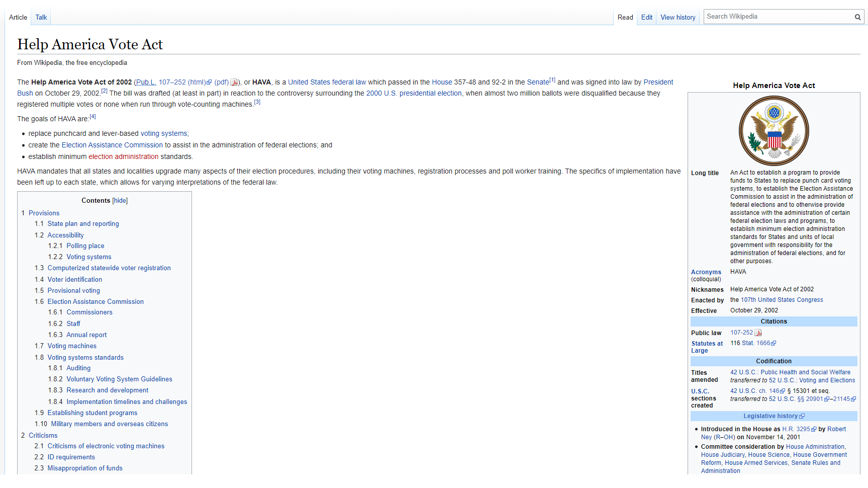Open the Election Assistance Commission link in goals
Viewport: 868px width, 488px height.
pyautogui.click(x=112, y=145)
